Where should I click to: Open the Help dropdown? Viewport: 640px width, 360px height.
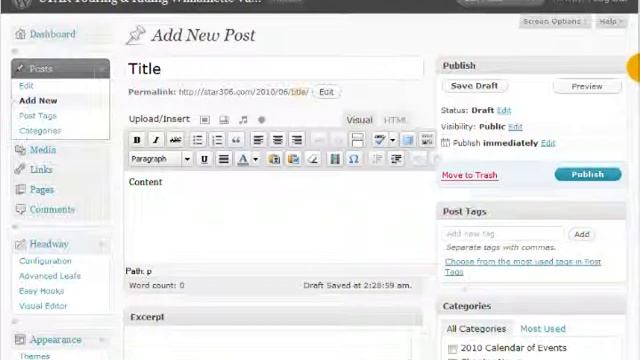611,21
